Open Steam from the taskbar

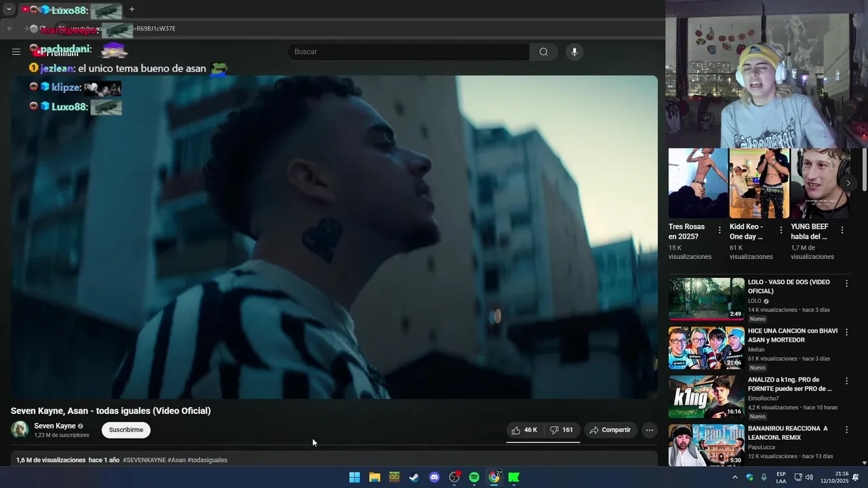tap(414, 477)
